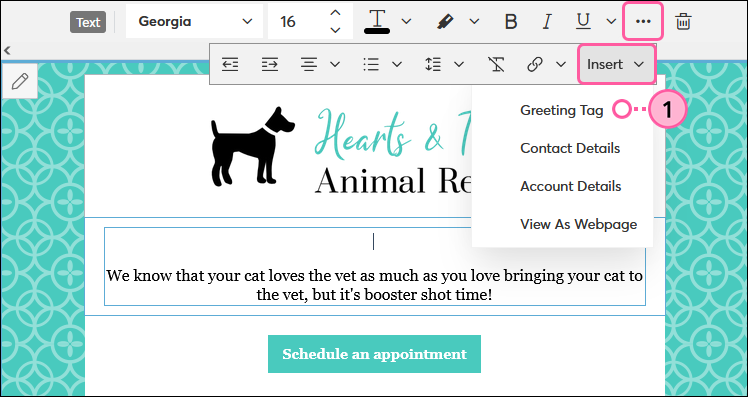
Task: Click the three-dot more options button
Action: coord(643,21)
